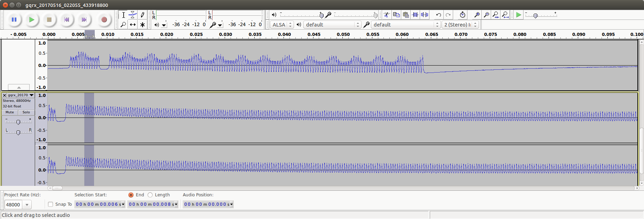Fit the selection to window width
Viewport: 644px width, 219px height.
(496, 15)
